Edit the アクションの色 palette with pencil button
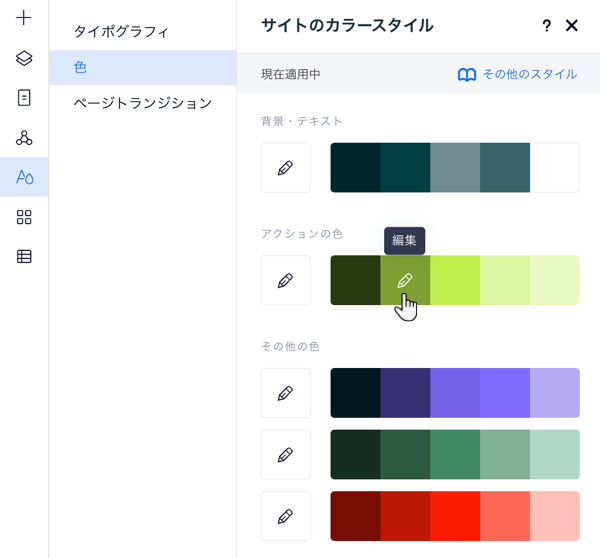 [285, 280]
